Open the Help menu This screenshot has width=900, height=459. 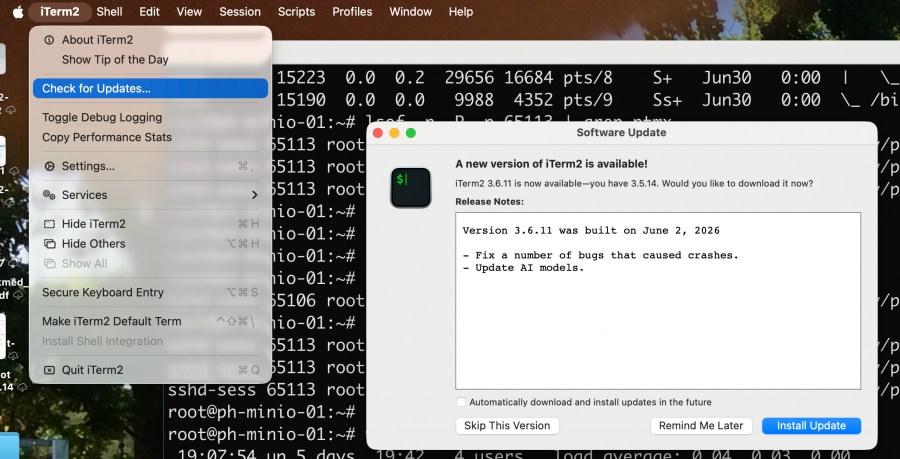[460, 11]
